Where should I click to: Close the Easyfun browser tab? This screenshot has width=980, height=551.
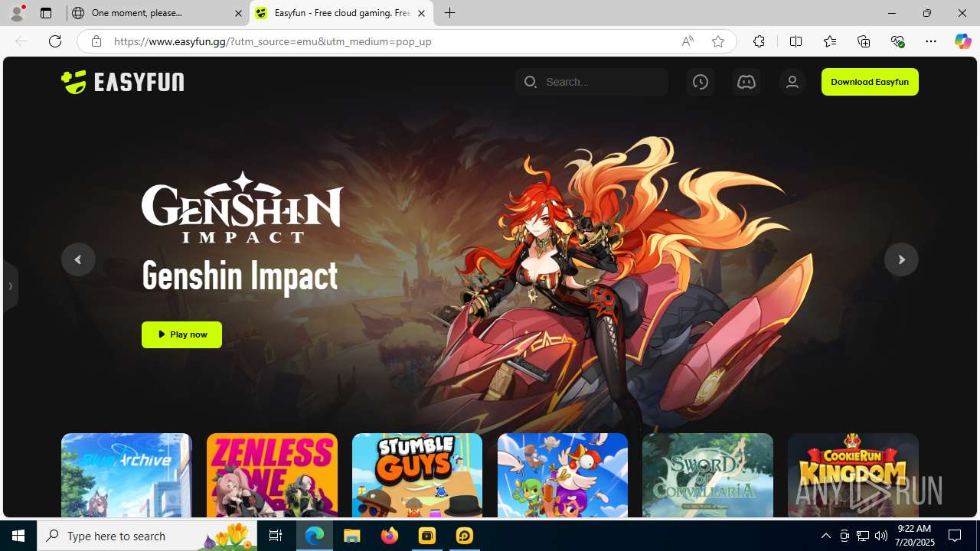(x=421, y=13)
